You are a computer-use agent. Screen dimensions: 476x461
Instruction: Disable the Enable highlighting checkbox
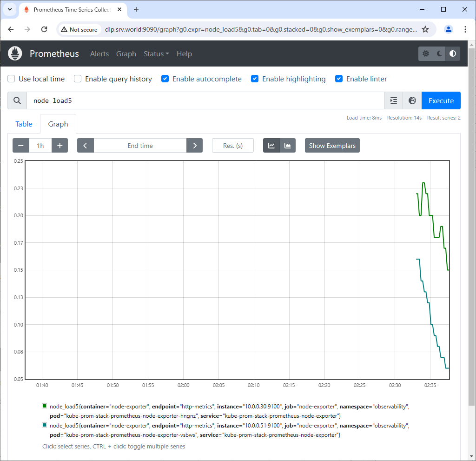click(x=255, y=79)
